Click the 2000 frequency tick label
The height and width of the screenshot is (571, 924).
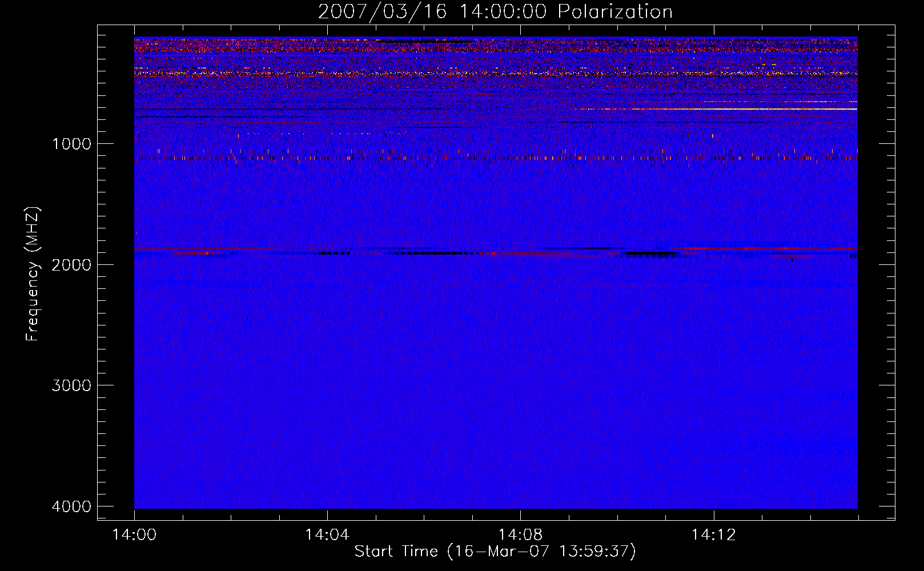click(x=71, y=264)
